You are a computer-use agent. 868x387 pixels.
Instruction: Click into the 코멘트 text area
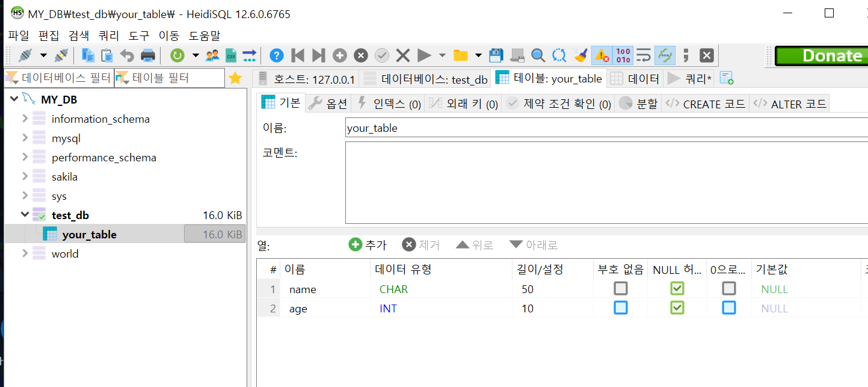tap(607, 182)
